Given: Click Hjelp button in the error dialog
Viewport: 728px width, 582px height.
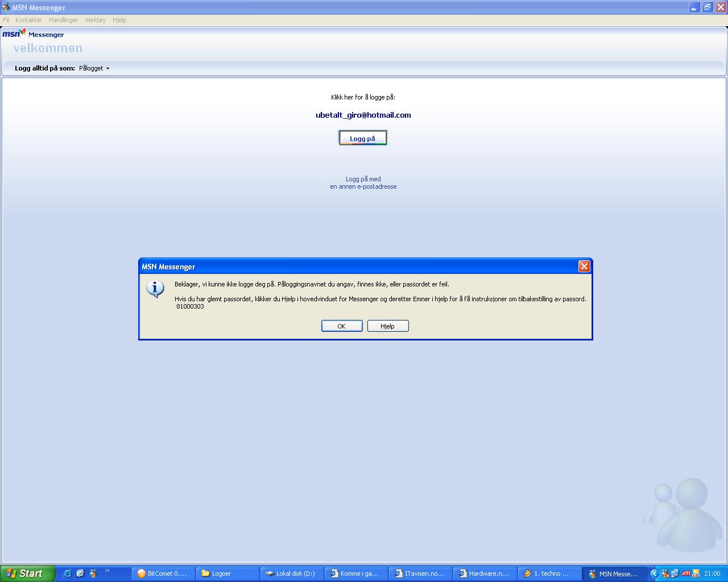Looking at the screenshot, I should tap(388, 326).
